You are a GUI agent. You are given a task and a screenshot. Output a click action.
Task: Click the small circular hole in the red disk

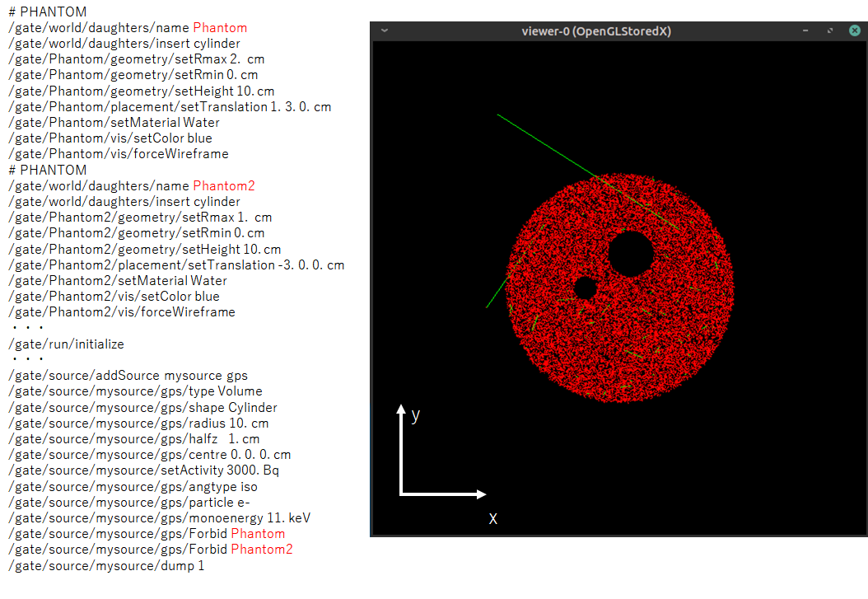(585, 288)
